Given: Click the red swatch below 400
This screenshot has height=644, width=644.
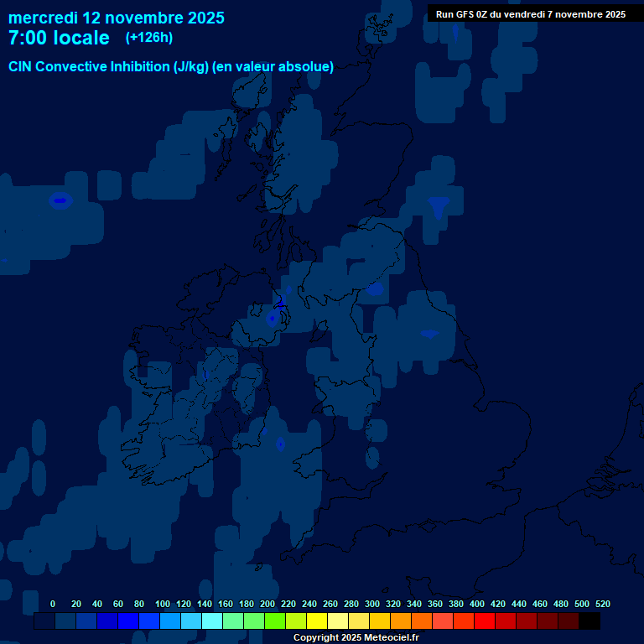Looking at the screenshot, I should pyautogui.click(x=485, y=621).
